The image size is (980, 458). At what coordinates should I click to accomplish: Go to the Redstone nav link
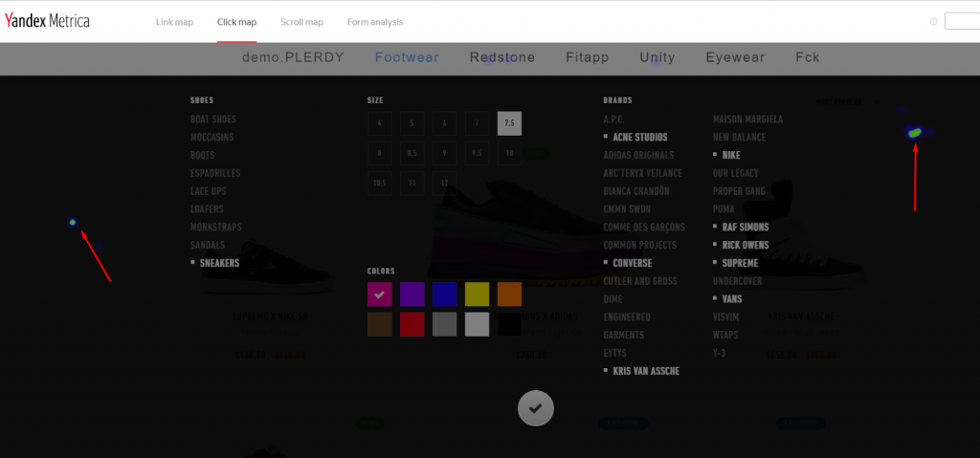tap(502, 57)
